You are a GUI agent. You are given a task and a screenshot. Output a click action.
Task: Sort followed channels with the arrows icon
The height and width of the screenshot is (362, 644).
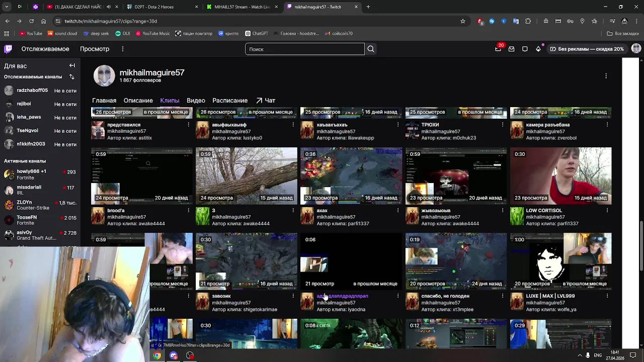coord(71,77)
